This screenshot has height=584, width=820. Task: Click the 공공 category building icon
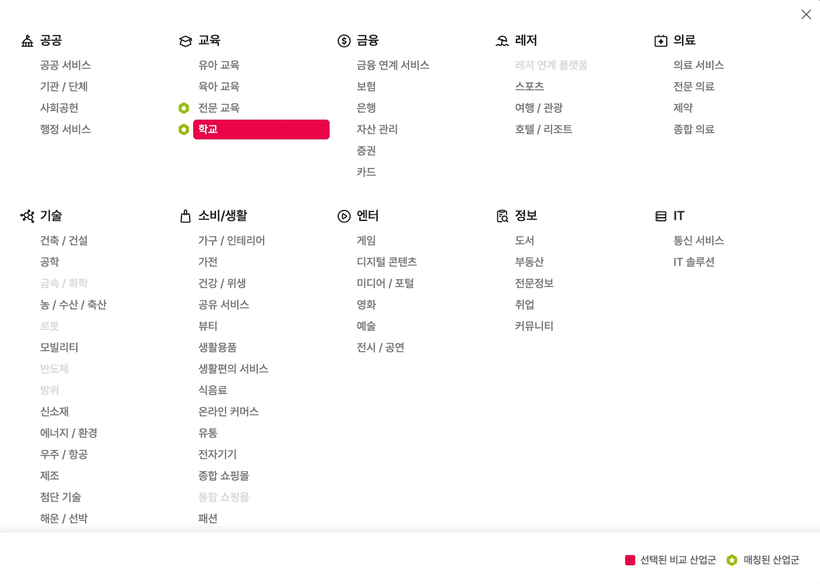coord(27,41)
